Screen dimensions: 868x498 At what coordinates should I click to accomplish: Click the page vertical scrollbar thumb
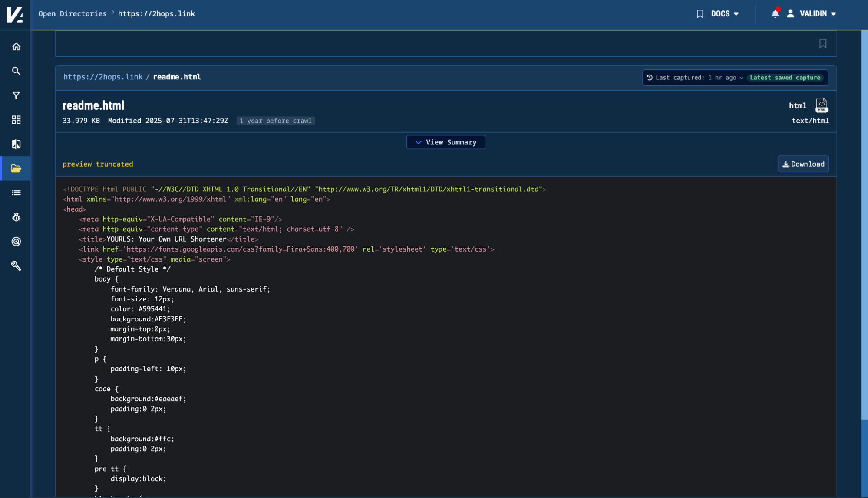tap(864, 226)
